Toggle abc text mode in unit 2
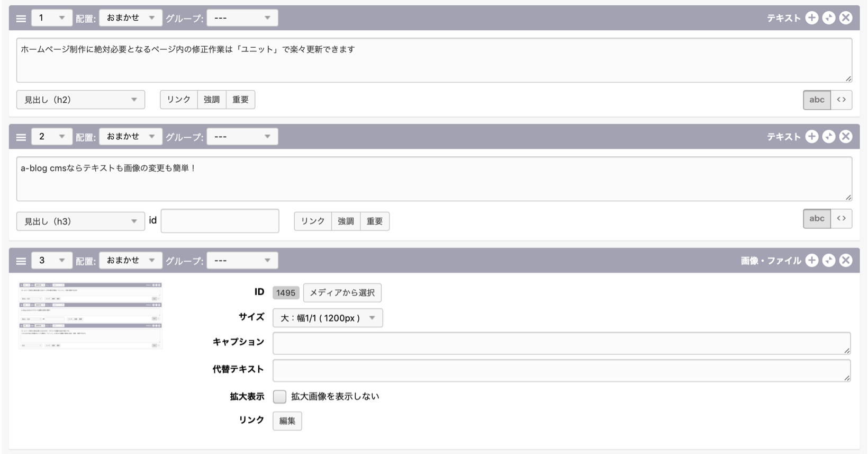Viewport: 868px width, 454px height. point(817,218)
